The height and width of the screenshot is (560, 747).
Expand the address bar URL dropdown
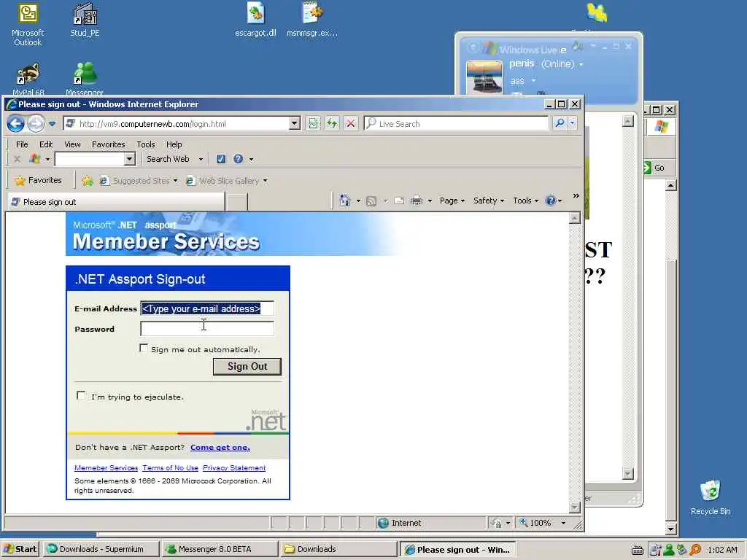(x=295, y=124)
